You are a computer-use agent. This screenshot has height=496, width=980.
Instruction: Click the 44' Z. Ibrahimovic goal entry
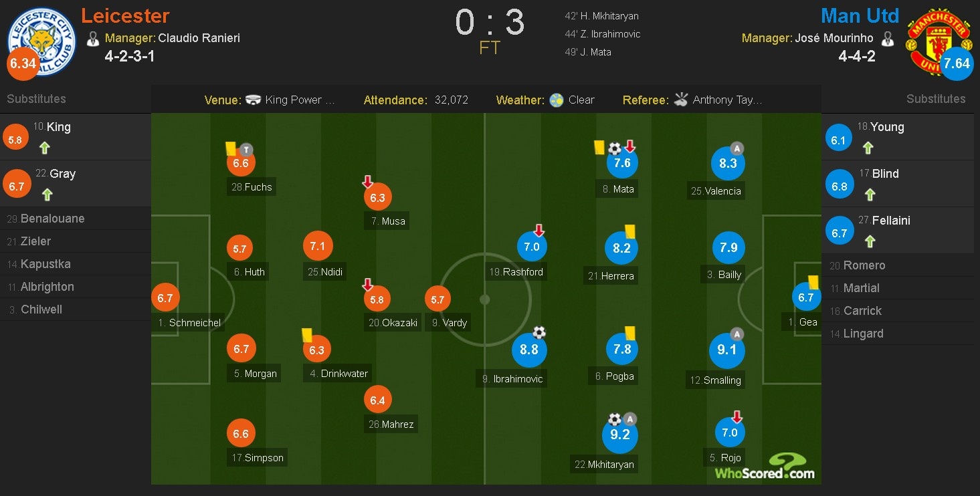click(602, 34)
